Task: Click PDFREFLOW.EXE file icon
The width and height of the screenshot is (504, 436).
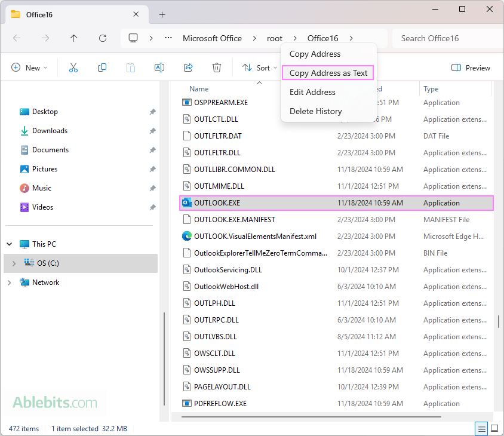Action: [187, 403]
